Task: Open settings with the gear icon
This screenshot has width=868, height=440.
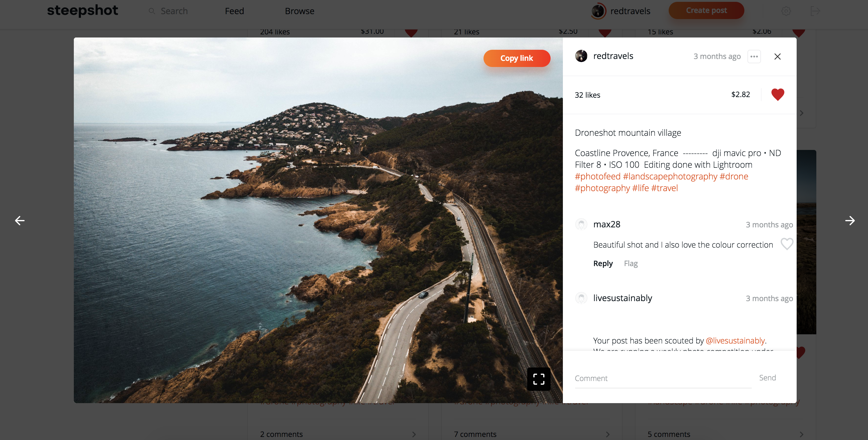Action: (x=786, y=11)
